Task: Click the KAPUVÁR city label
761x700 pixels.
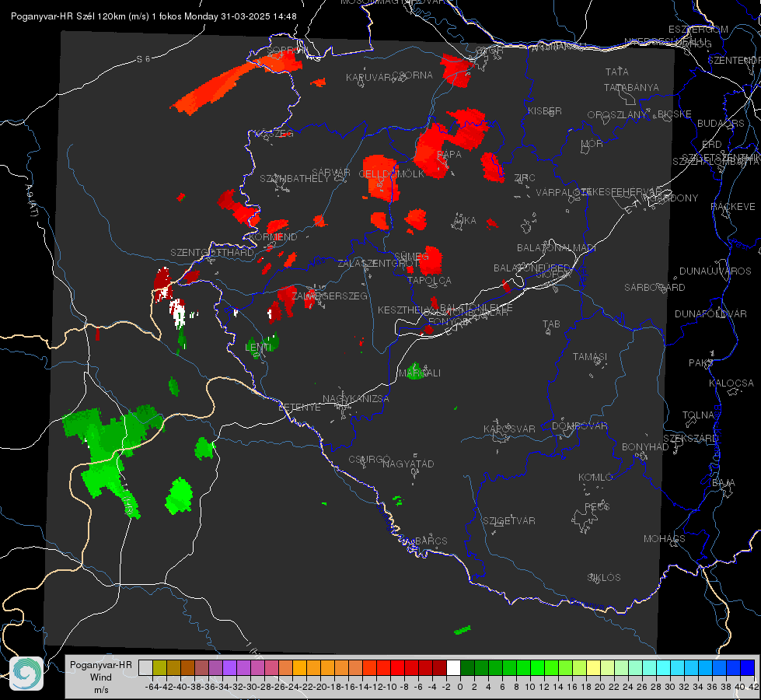Action: tap(369, 78)
